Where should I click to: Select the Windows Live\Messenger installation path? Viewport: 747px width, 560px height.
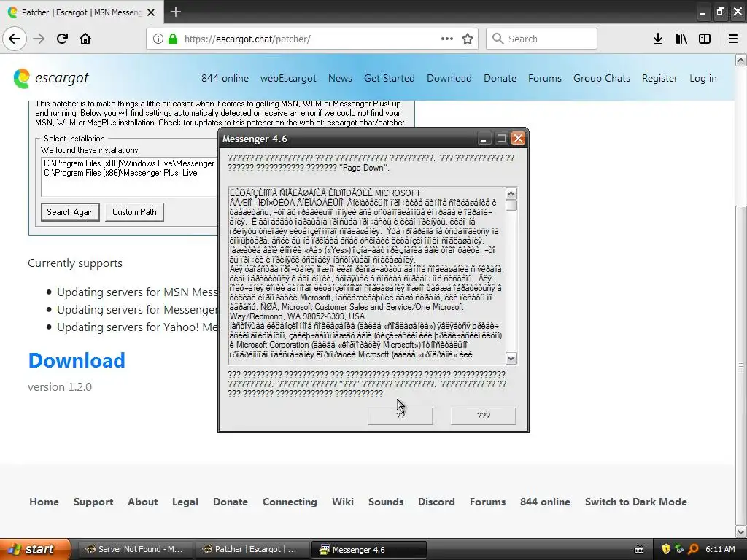(x=129, y=163)
